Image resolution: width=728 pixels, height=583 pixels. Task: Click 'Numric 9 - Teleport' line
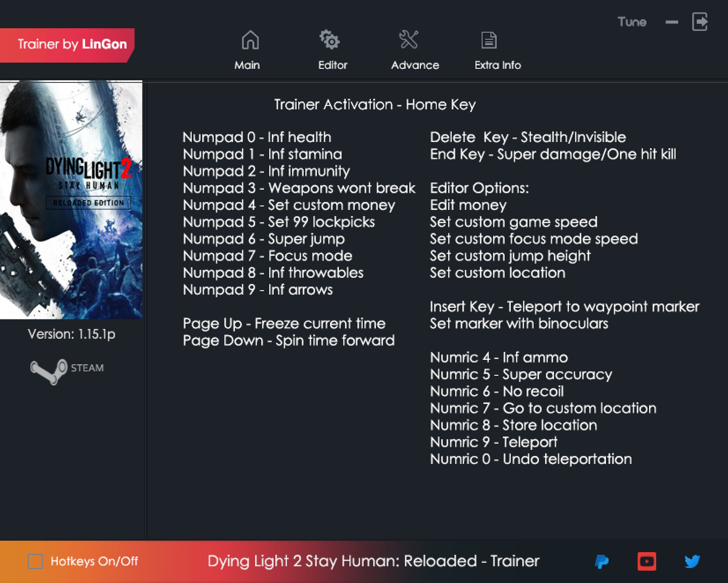[x=494, y=442]
